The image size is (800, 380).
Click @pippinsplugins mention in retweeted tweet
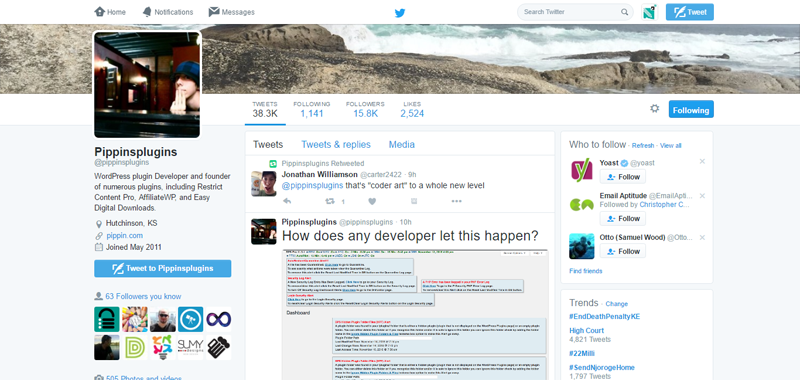coord(312,186)
